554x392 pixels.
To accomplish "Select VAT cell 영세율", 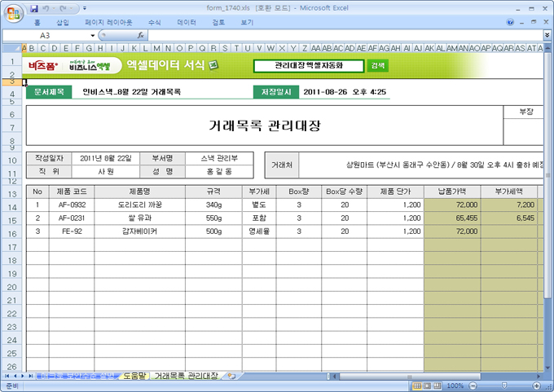I will click(x=259, y=231).
